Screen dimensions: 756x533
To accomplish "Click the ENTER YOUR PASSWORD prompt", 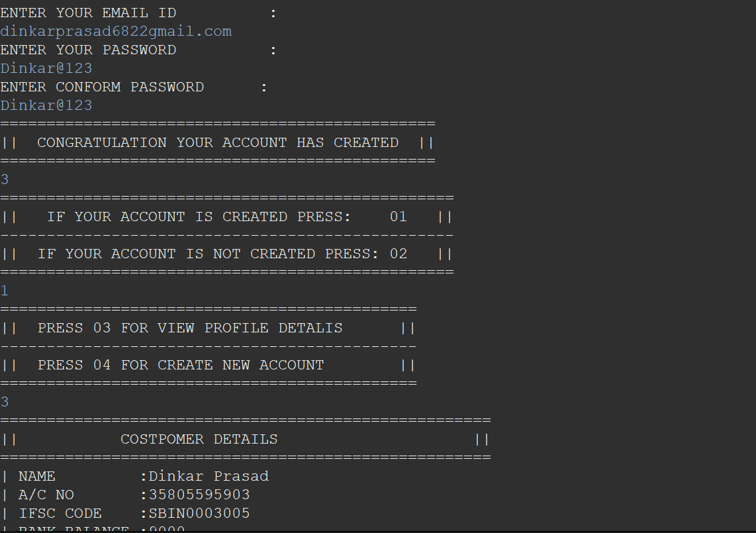I will pos(88,50).
